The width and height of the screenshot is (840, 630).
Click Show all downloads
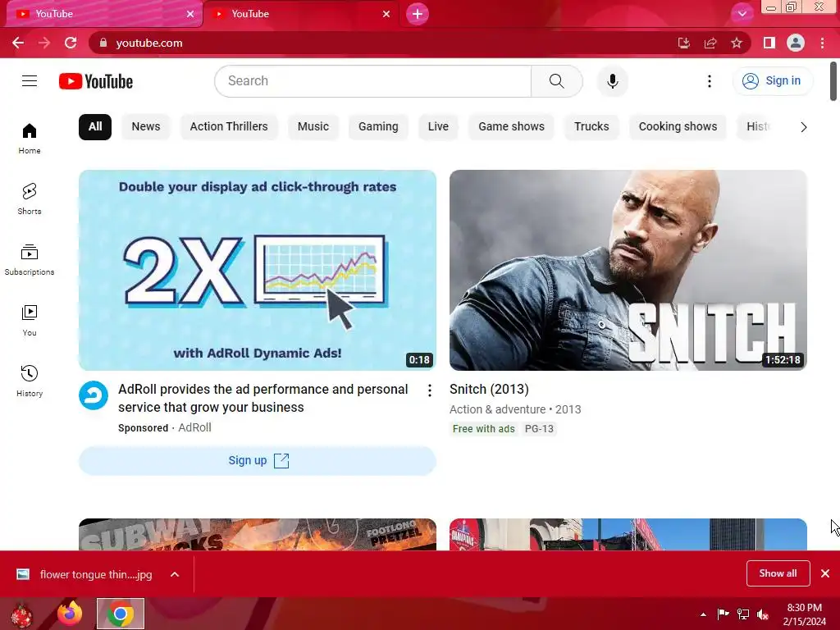tap(778, 573)
